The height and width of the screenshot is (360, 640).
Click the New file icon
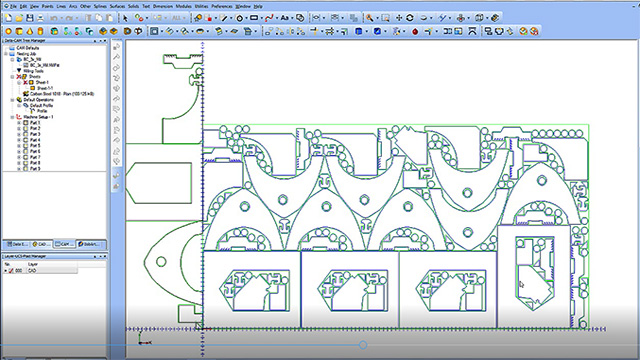[9, 18]
